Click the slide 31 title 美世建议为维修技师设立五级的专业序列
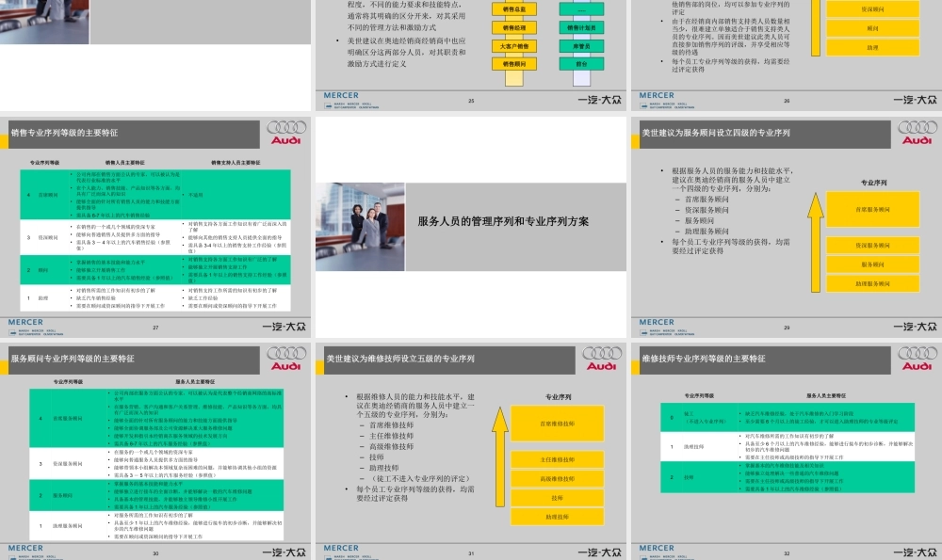This screenshot has width=942, height=560. click(x=400, y=359)
